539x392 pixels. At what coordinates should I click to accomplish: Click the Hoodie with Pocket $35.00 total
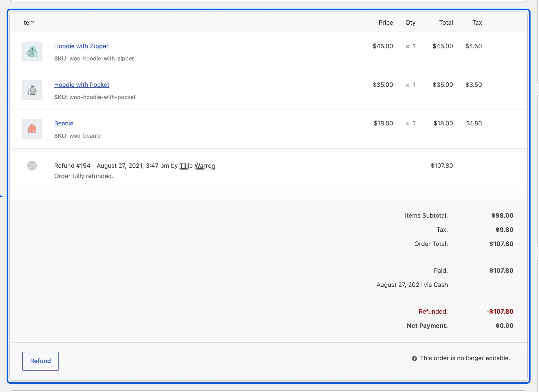(442, 85)
